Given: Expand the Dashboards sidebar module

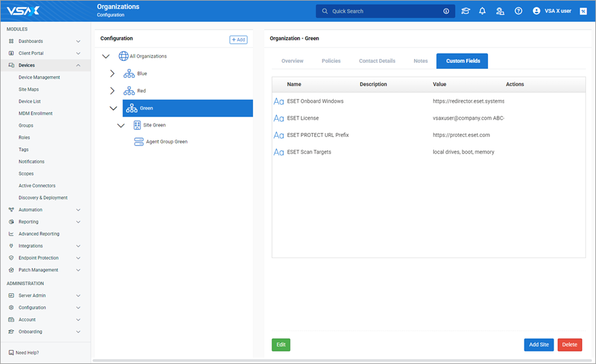Looking at the screenshot, I should tap(78, 42).
